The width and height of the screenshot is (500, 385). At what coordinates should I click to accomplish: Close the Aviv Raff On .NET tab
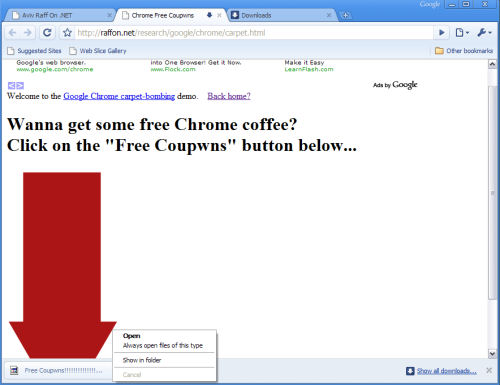[x=109, y=15]
